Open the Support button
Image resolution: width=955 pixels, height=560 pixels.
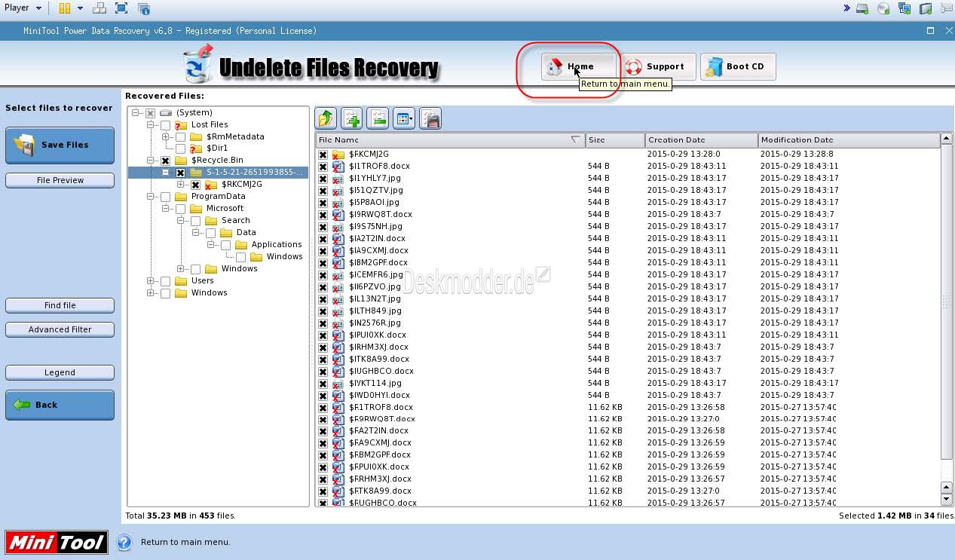coord(658,66)
